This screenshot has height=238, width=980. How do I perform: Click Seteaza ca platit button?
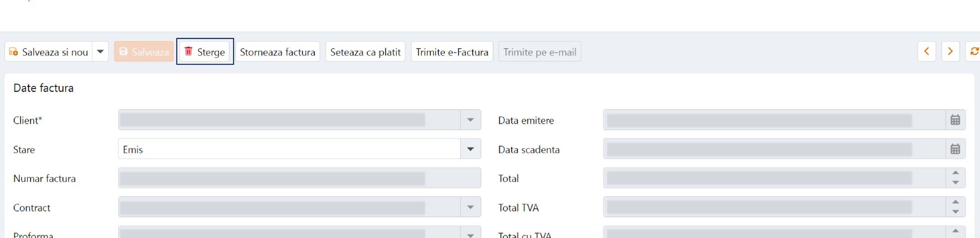[365, 52]
